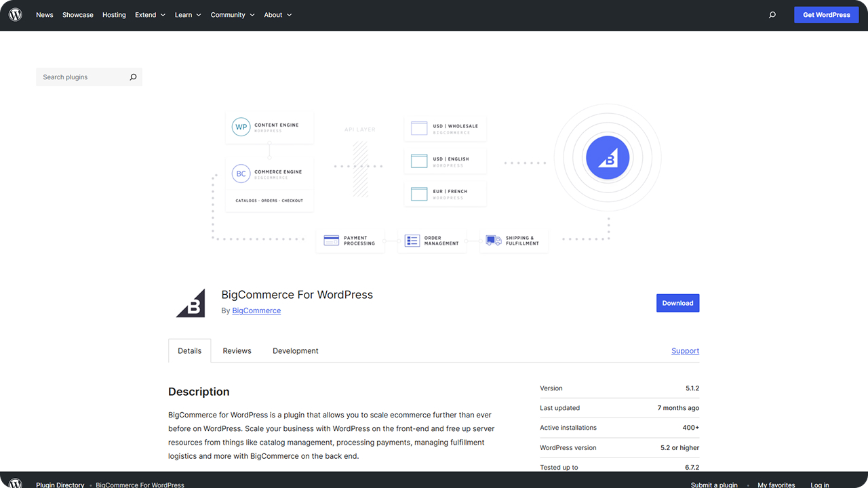Click the BC Commerce Engine icon in the banner
Viewport: 868px width, 488px height.
pos(241,174)
